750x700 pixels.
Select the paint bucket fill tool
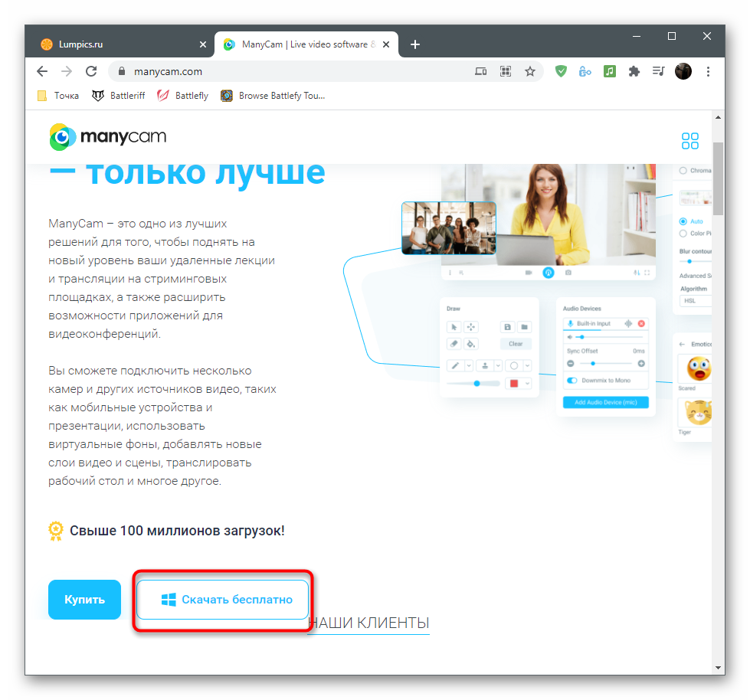pyautogui.click(x=471, y=344)
